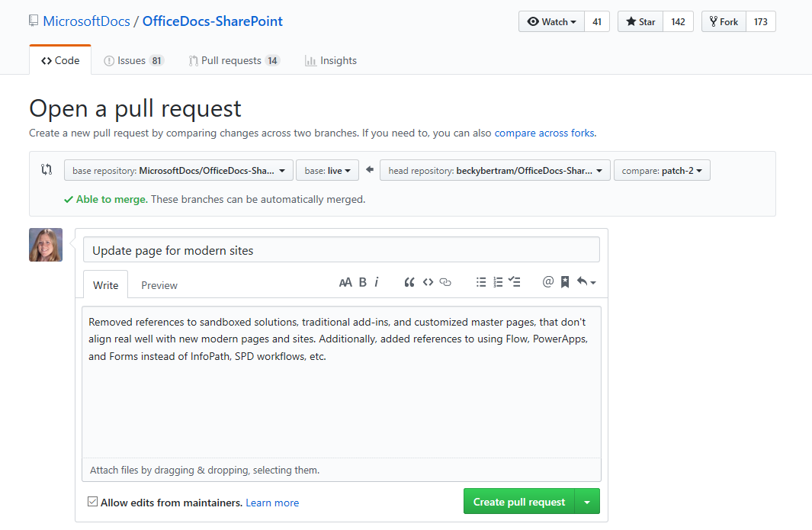Insert a numbered list in the editor
The width and height of the screenshot is (812, 530).
pyautogui.click(x=498, y=282)
